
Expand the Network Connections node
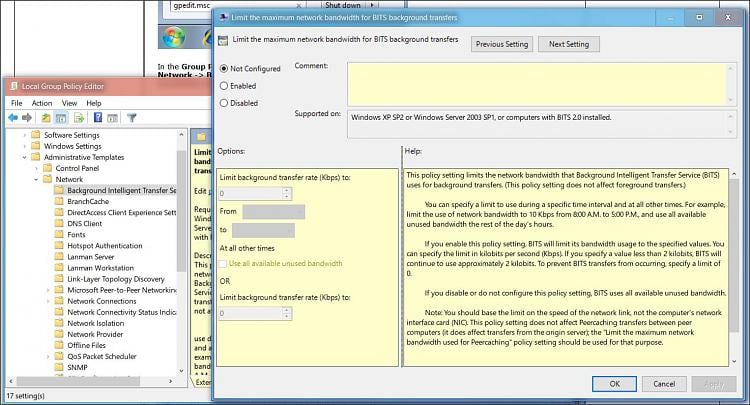pyautogui.click(x=48, y=301)
